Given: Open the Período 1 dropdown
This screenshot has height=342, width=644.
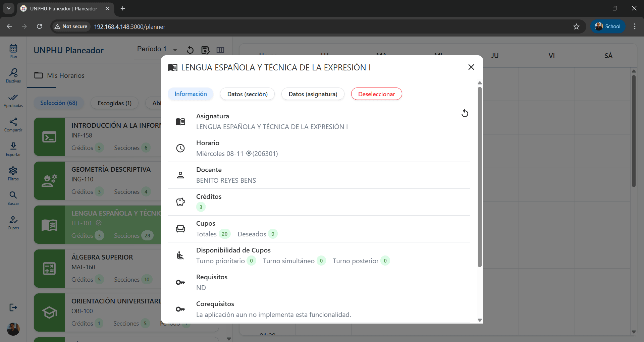Looking at the screenshot, I should coord(157,49).
